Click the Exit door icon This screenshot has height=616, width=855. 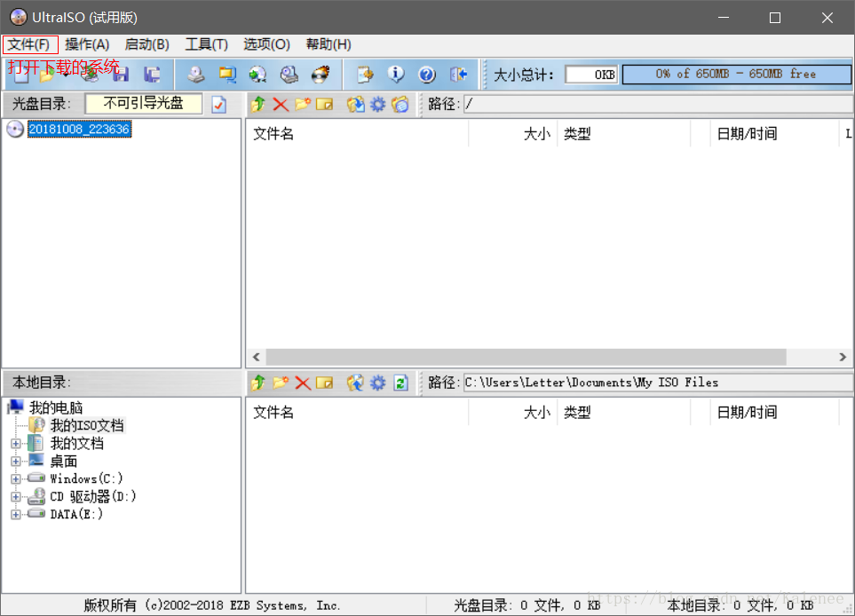[x=459, y=75]
